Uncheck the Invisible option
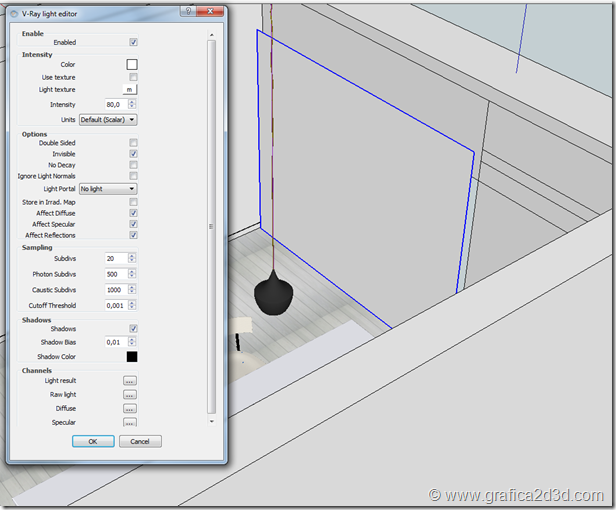 coord(133,154)
